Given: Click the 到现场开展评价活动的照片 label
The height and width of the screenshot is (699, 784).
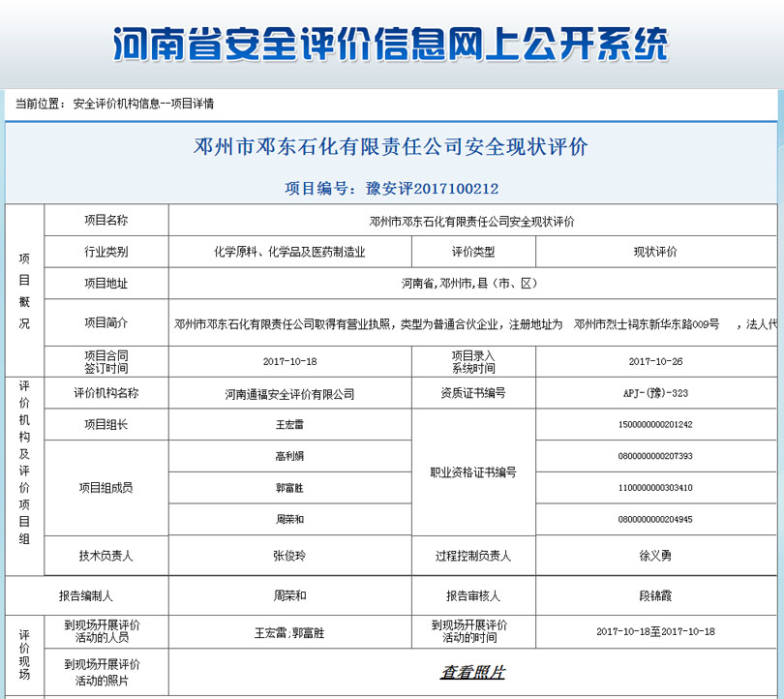Looking at the screenshot, I should pyautogui.click(x=103, y=673).
